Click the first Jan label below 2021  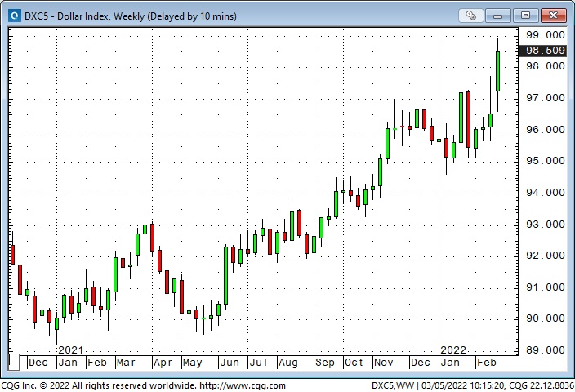[69, 363]
